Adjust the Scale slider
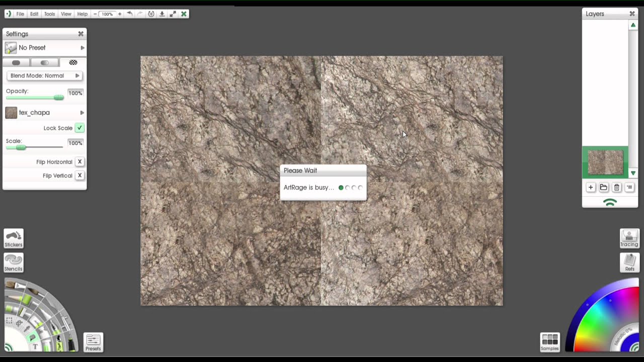 pyautogui.click(x=34, y=147)
